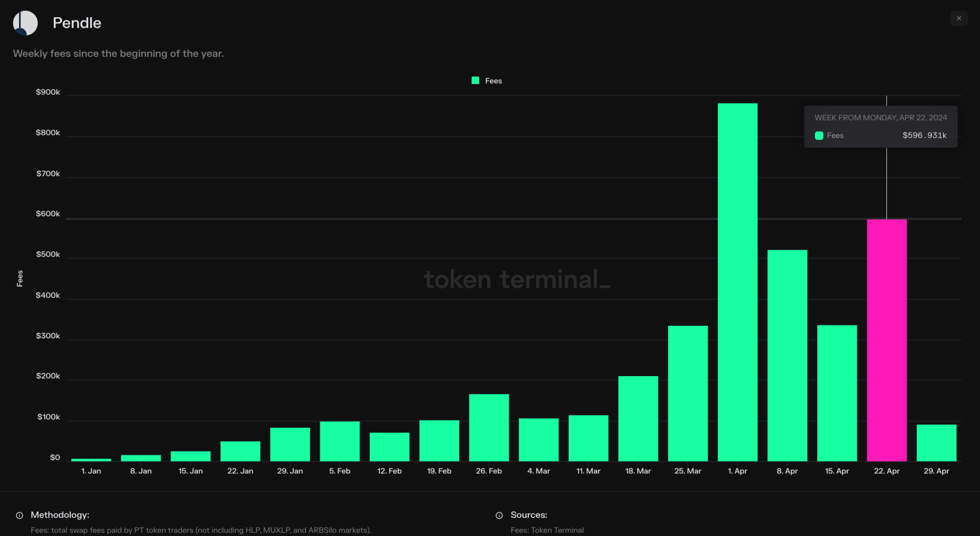Select the 25. Mar bar
This screenshot has width=980, height=536.
[688, 393]
